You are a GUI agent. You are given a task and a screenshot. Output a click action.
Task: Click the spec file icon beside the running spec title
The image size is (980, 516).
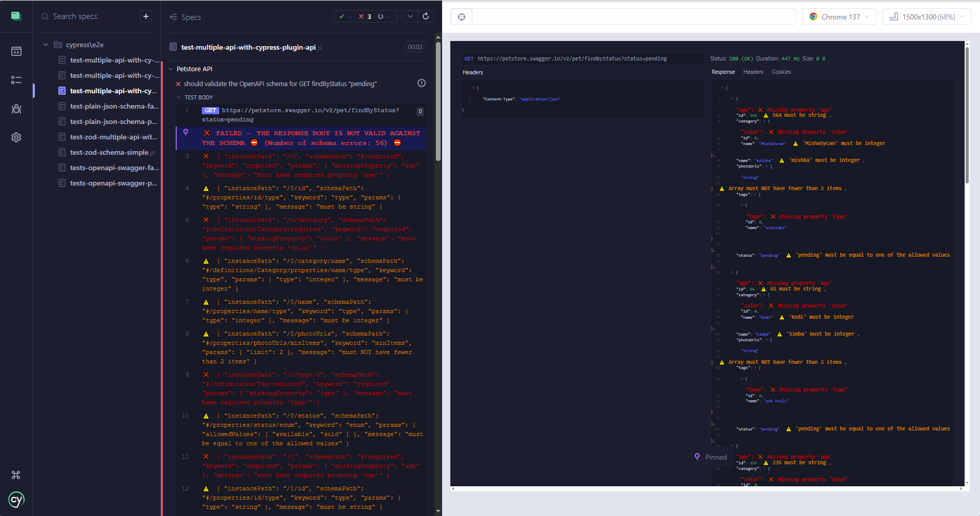click(173, 47)
